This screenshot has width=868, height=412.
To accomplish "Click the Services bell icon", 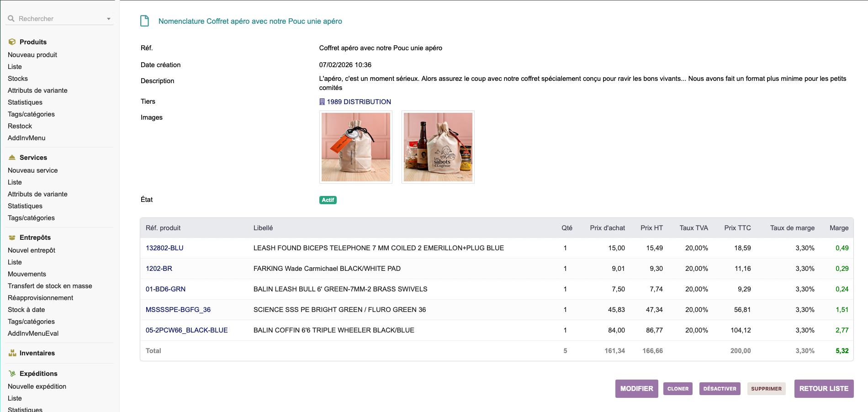I will [12, 158].
